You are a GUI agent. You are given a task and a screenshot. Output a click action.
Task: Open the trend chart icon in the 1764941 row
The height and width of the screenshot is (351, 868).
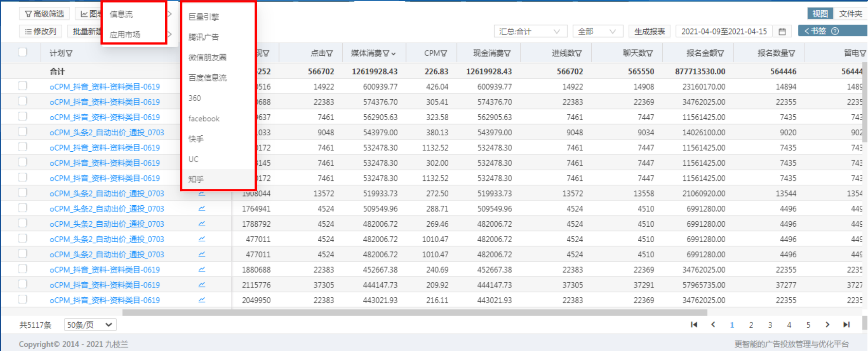click(202, 208)
